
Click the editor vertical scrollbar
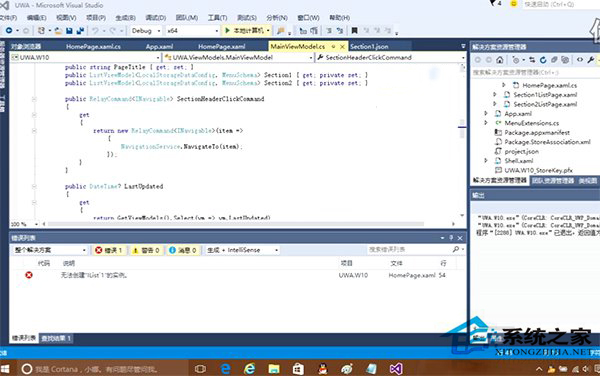pos(462,141)
